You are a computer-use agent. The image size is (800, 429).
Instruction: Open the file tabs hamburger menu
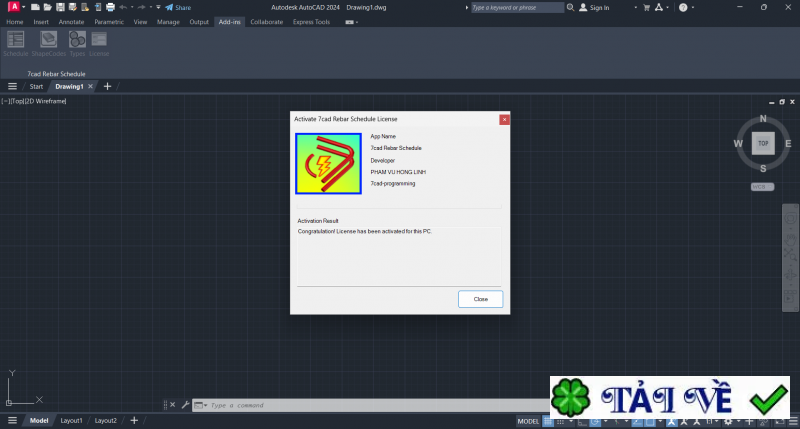(x=12, y=86)
